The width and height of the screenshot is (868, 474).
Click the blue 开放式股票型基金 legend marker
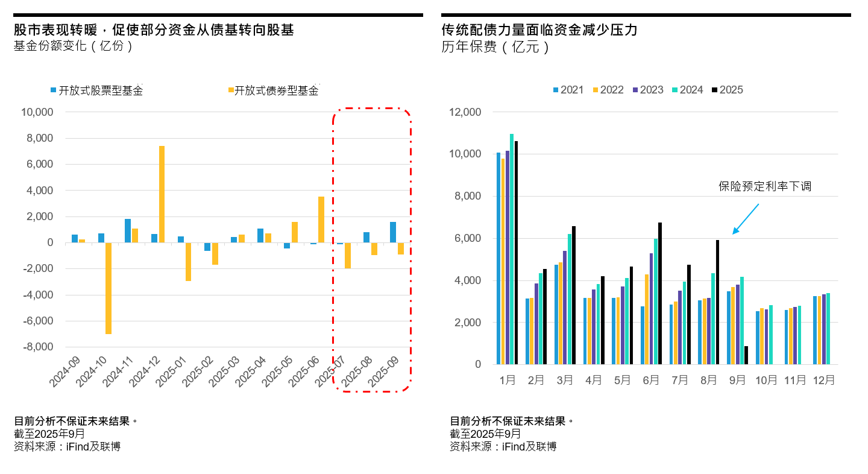pyautogui.click(x=53, y=90)
